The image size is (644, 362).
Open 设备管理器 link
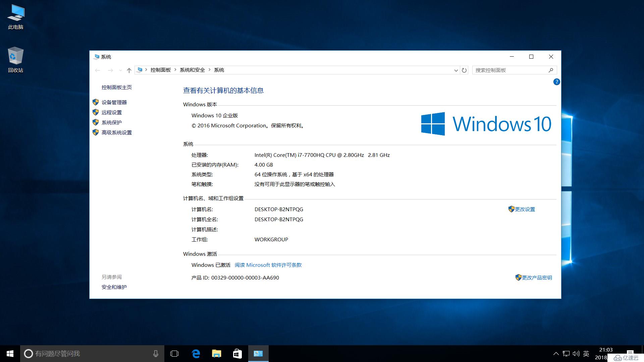pyautogui.click(x=114, y=102)
